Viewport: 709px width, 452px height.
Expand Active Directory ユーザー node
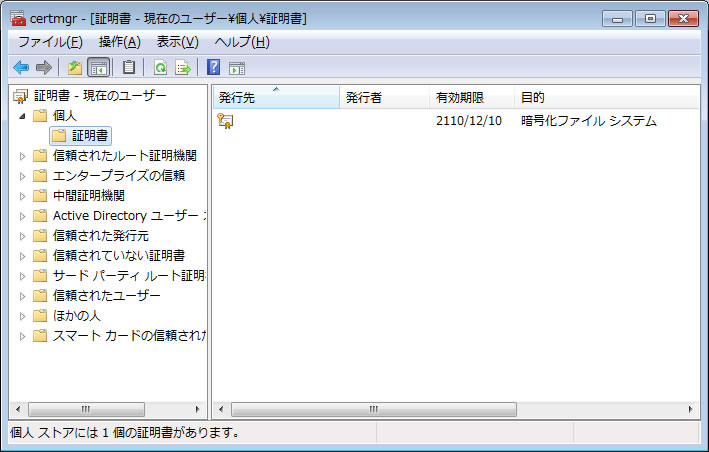[22, 216]
